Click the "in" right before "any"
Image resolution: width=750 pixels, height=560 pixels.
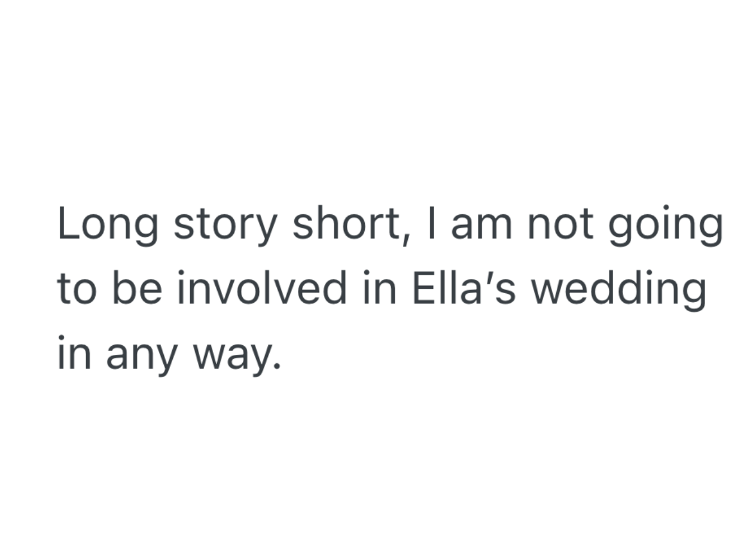coord(74,353)
